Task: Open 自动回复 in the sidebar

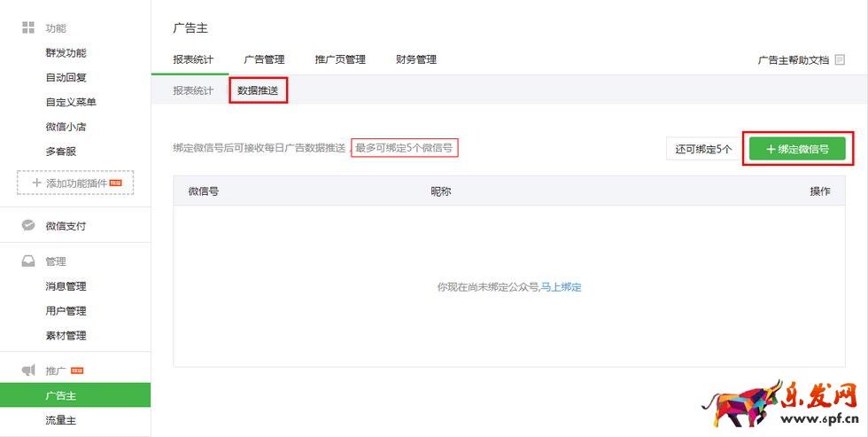Action: (66, 77)
